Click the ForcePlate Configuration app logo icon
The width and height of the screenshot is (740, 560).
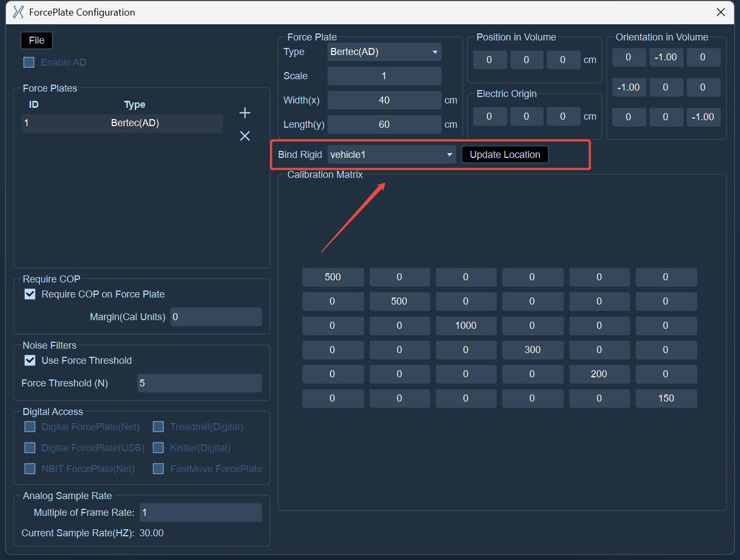pyautogui.click(x=18, y=12)
